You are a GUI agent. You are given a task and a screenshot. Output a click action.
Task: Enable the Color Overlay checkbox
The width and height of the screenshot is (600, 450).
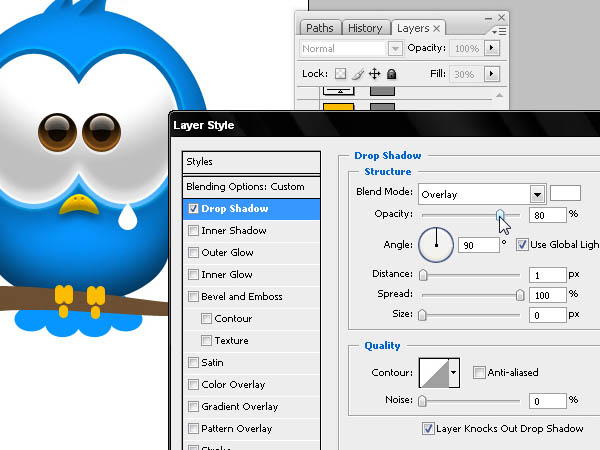tap(193, 385)
